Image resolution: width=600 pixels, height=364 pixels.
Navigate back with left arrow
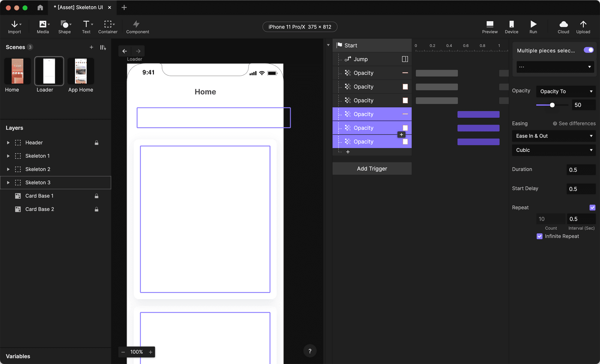click(124, 51)
